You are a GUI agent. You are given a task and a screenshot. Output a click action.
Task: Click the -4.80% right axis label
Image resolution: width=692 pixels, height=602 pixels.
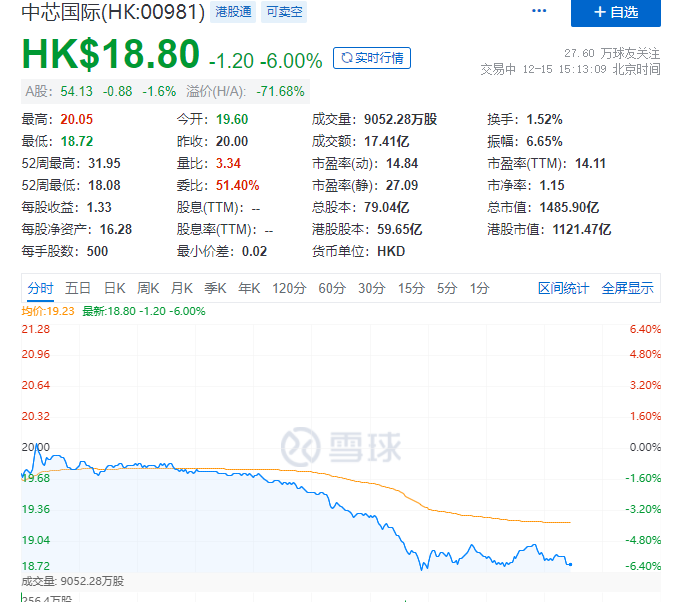pyautogui.click(x=643, y=540)
